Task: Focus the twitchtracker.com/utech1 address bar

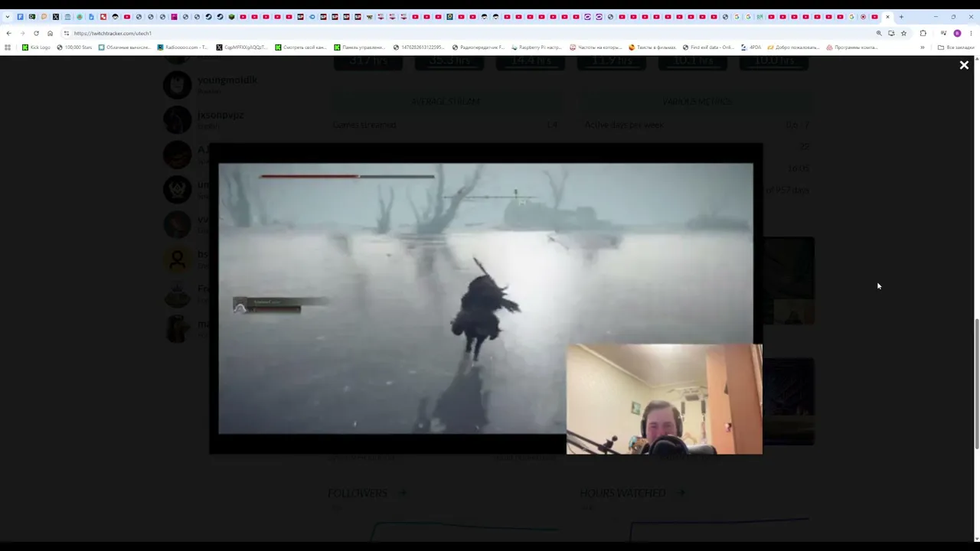Action: (x=459, y=33)
